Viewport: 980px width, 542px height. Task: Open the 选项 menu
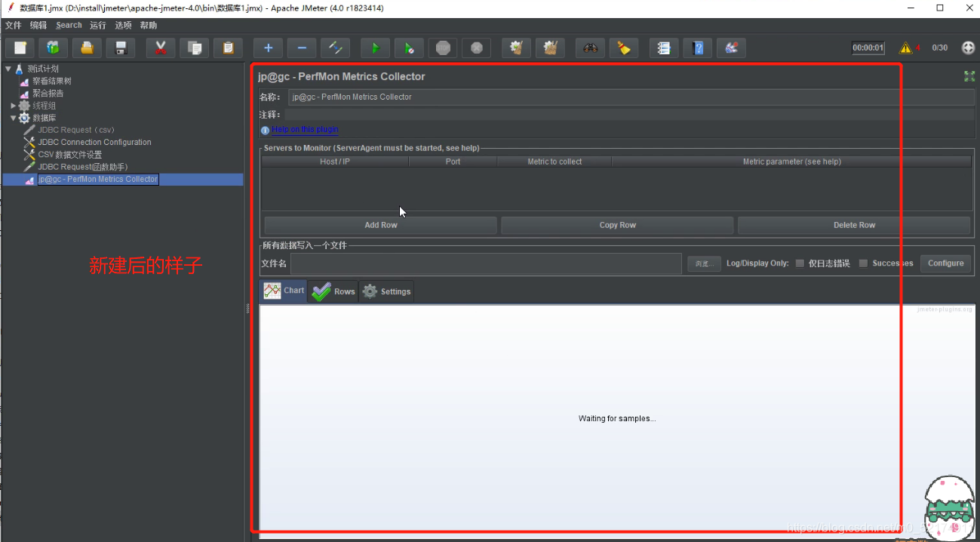(x=123, y=25)
